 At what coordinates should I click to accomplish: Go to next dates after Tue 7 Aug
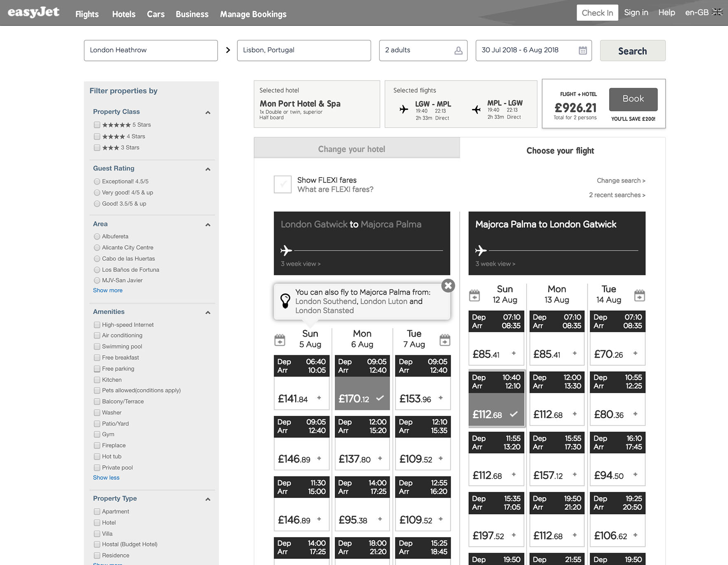(445, 340)
